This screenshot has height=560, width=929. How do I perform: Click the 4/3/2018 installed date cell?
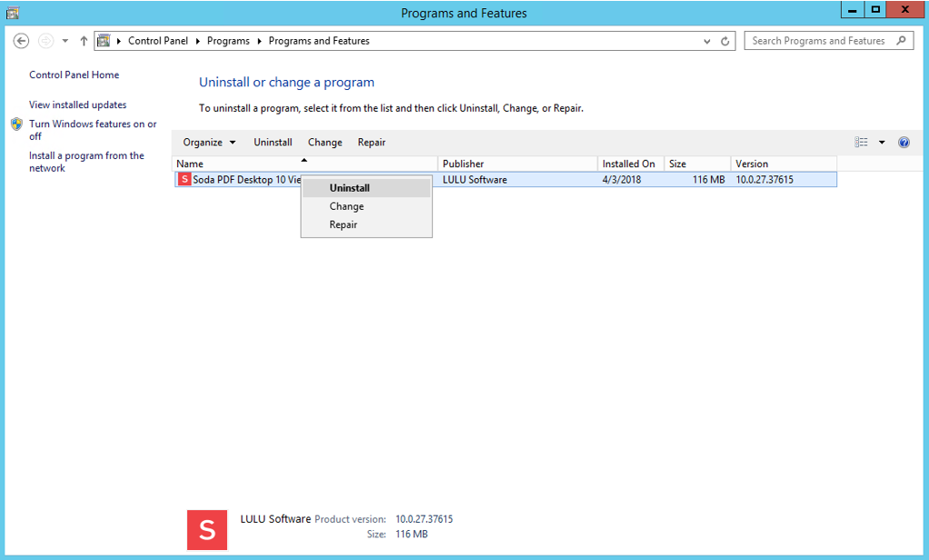pos(622,180)
